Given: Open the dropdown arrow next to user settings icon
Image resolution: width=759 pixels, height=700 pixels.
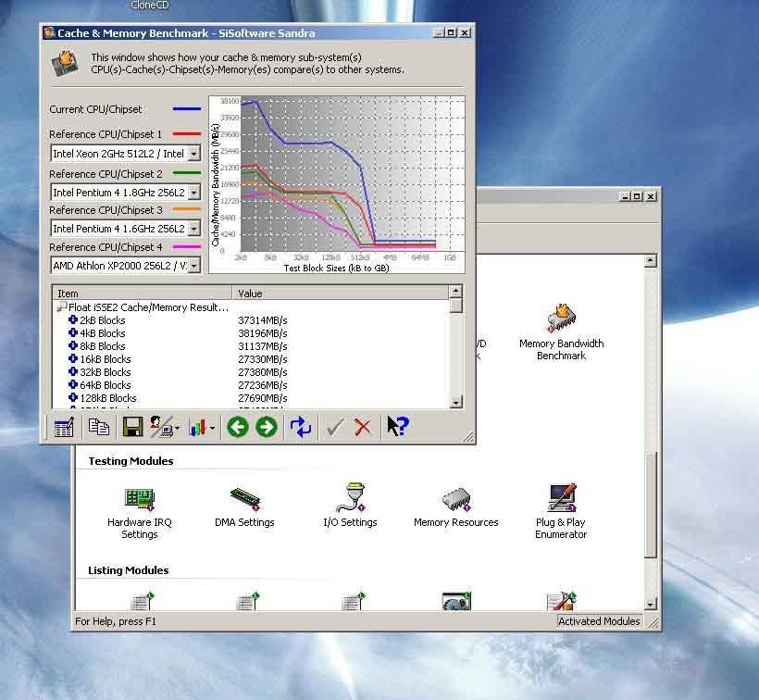Looking at the screenshot, I should tap(177, 428).
